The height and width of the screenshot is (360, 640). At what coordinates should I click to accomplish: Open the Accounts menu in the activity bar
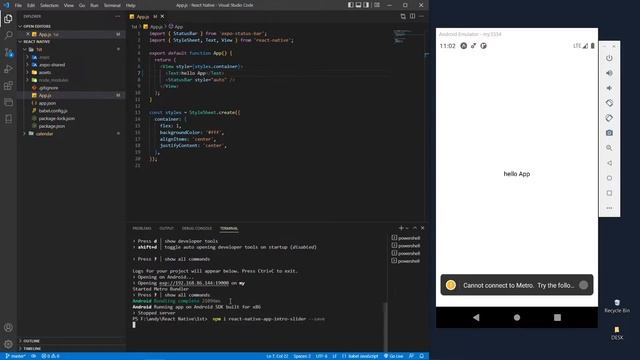coord(8,327)
